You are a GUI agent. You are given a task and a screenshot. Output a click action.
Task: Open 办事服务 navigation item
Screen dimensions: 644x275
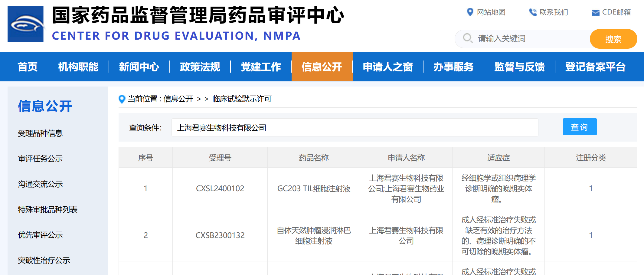pos(454,67)
